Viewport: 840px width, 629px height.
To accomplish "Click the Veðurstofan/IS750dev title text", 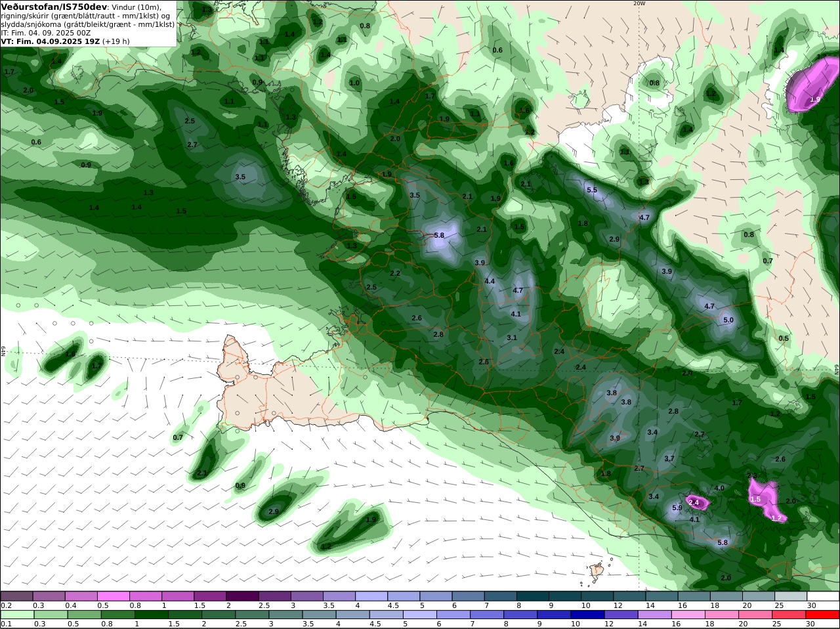I will click(54, 7).
